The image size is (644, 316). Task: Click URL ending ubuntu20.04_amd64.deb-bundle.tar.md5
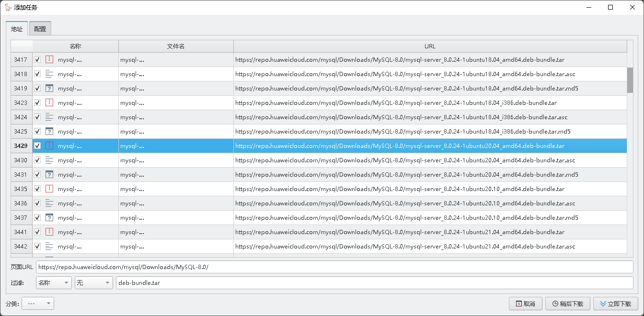(406, 175)
